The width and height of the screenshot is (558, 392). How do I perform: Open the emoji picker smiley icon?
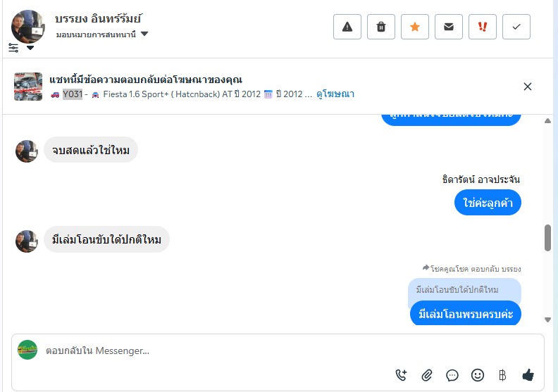tap(478, 375)
